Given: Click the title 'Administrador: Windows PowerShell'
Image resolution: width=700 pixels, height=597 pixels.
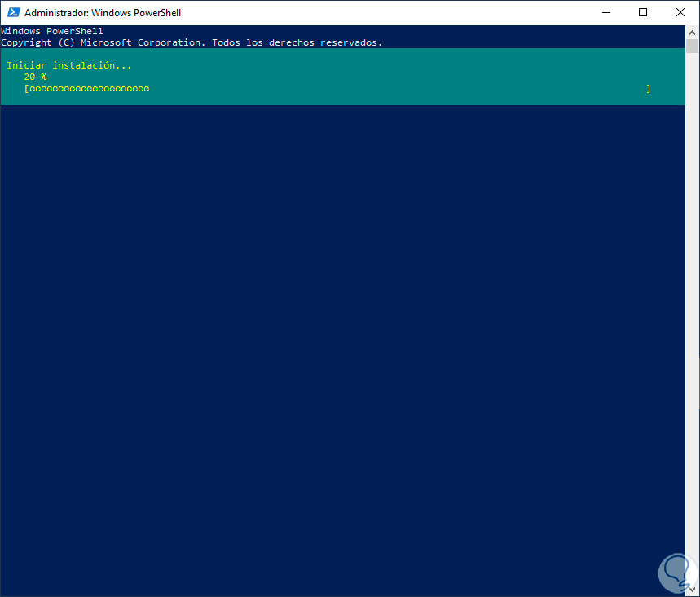Looking at the screenshot, I should click(x=103, y=13).
